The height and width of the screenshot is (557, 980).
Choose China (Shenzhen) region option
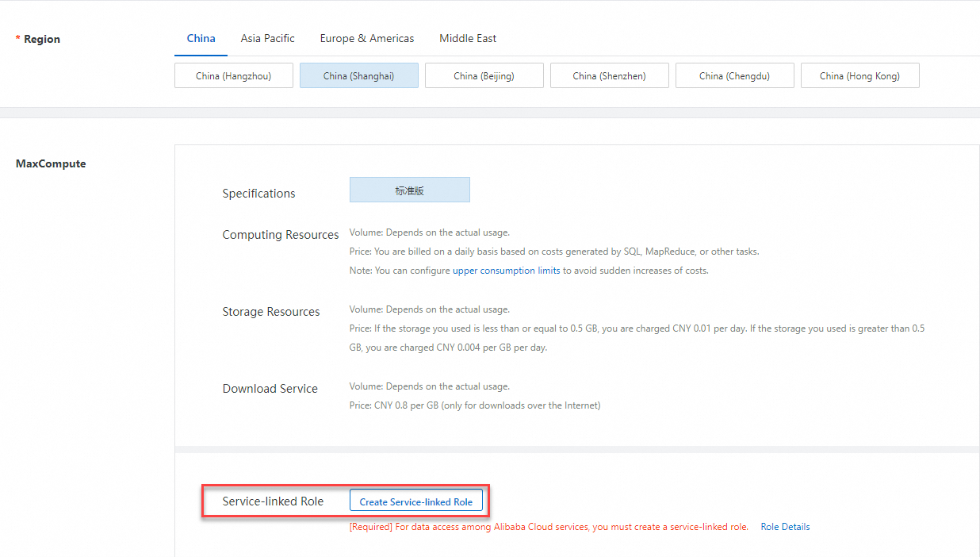[x=610, y=76]
